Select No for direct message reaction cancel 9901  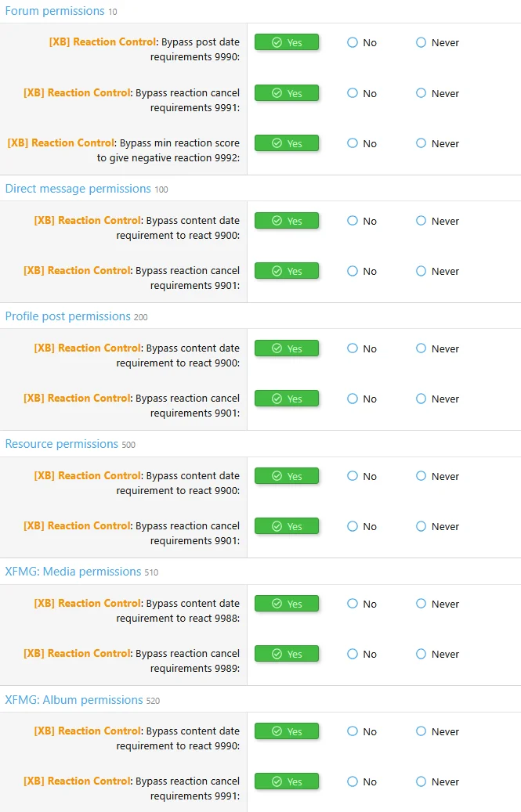coord(353,271)
